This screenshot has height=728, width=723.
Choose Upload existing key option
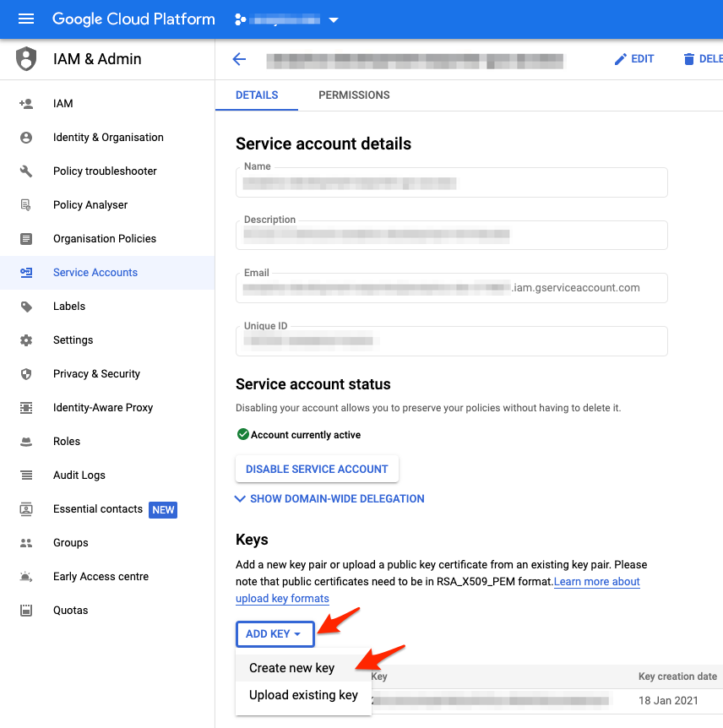click(303, 695)
